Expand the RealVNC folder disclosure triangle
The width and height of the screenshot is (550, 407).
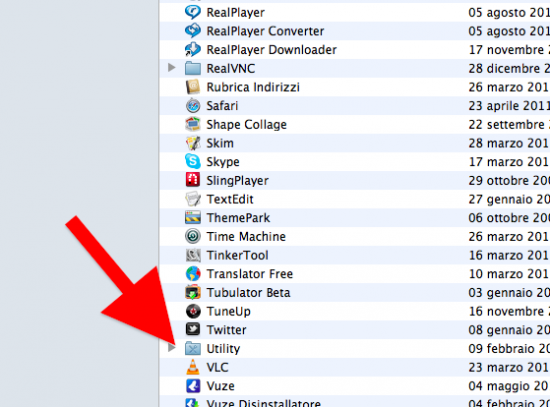[x=171, y=67]
